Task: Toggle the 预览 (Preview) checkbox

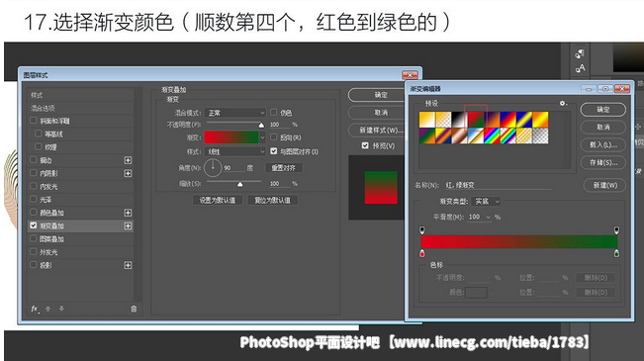Action: [x=365, y=145]
